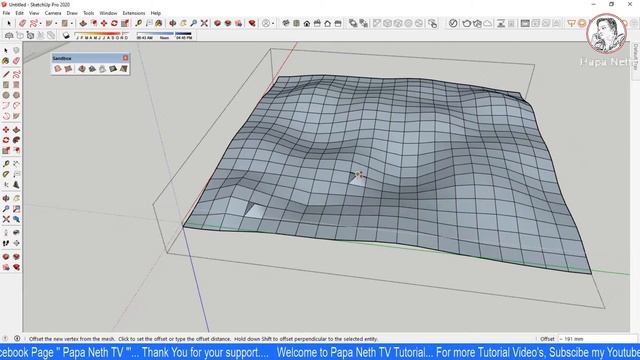Open the Extensions menu
This screenshot has height=360, width=640.
134,13
